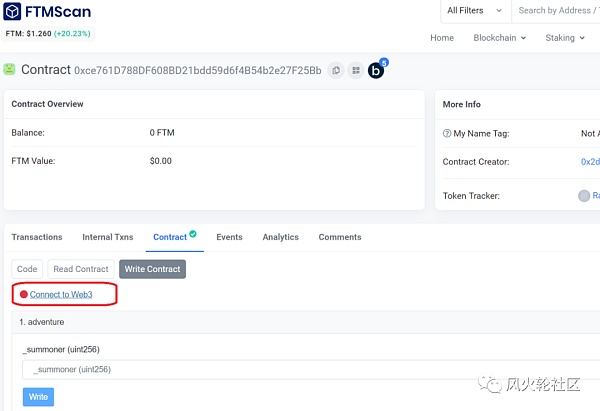Open the Contract Creator address link
600x411 pixels.
[590, 162]
